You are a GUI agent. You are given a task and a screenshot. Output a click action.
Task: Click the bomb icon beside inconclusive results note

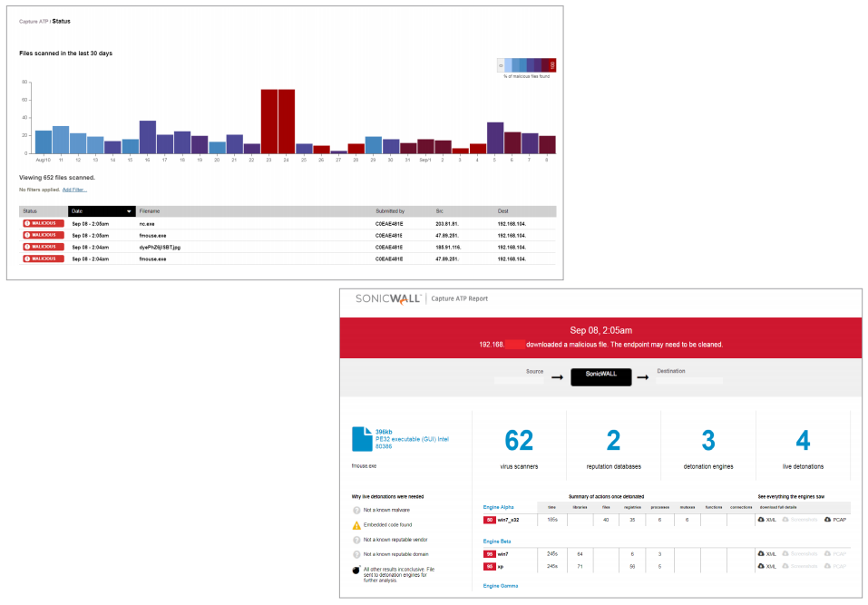point(356,571)
